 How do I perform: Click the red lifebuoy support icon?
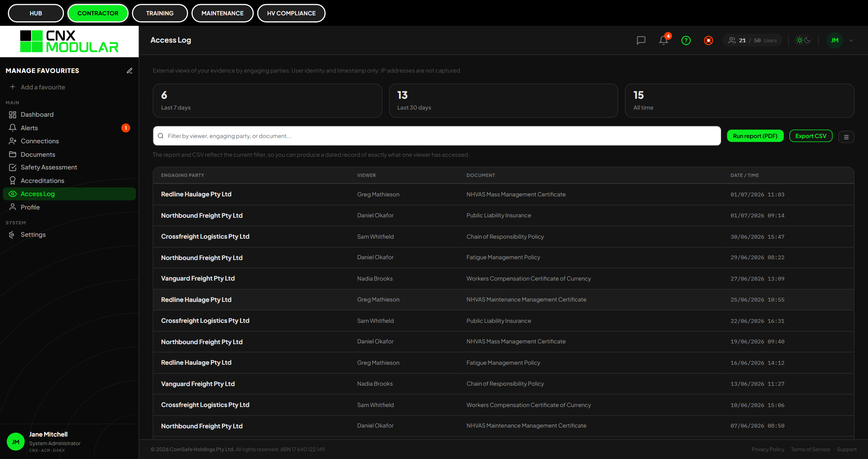coord(708,40)
